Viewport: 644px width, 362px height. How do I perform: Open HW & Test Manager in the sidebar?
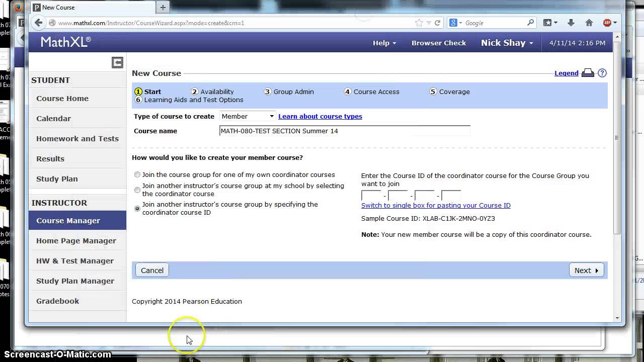(x=77, y=261)
